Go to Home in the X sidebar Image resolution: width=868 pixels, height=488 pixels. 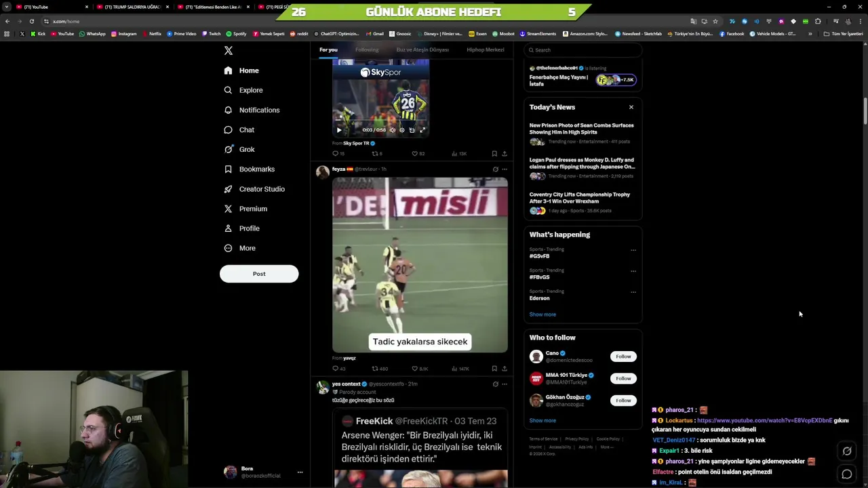pyautogui.click(x=241, y=70)
